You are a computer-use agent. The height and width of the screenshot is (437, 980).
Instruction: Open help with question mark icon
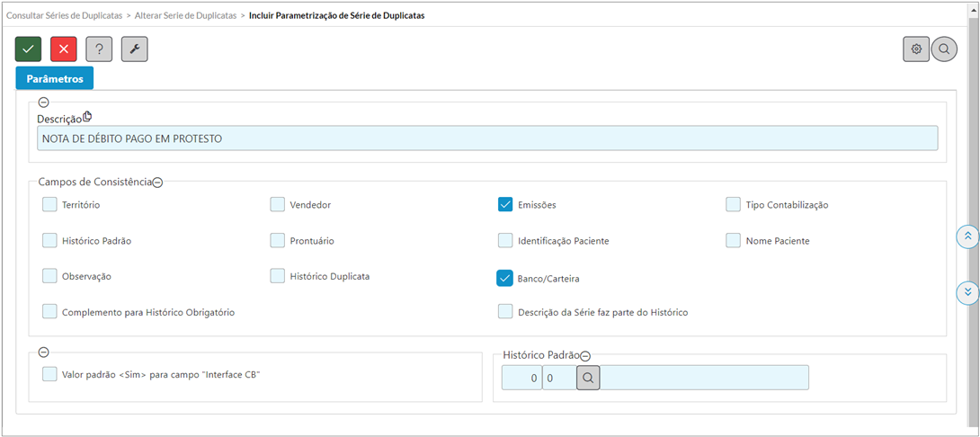click(x=99, y=49)
